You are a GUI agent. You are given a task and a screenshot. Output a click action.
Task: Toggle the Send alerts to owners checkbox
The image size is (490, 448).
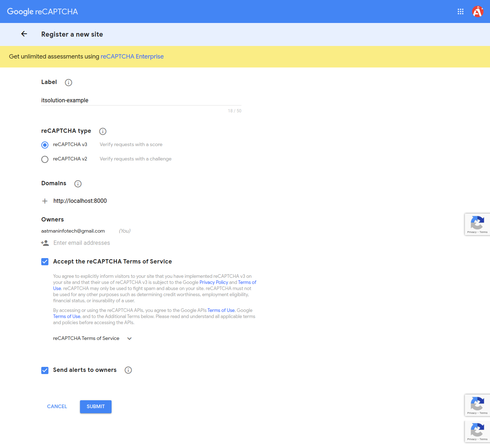[x=45, y=370]
